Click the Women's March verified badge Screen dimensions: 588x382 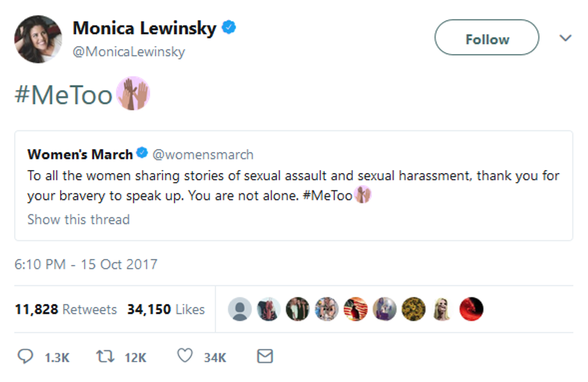pyautogui.click(x=142, y=154)
